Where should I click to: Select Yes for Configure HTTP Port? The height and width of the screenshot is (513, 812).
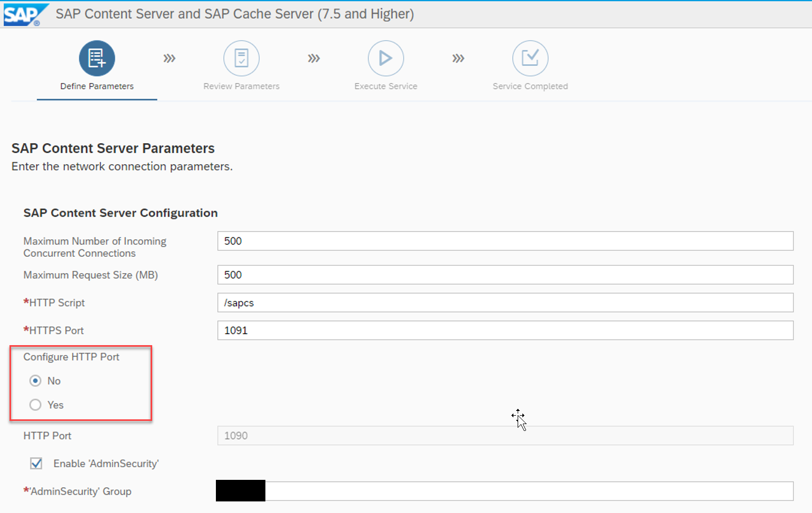(35, 405)
